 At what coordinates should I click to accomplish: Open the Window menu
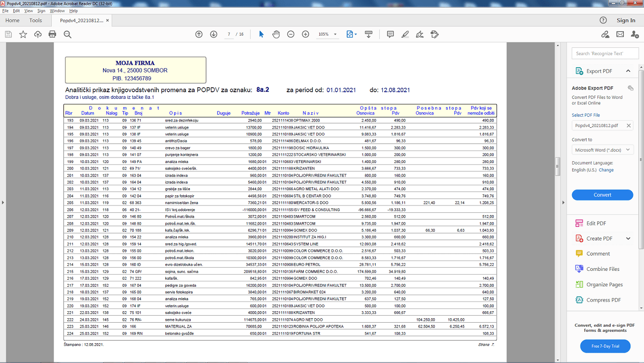57,11
